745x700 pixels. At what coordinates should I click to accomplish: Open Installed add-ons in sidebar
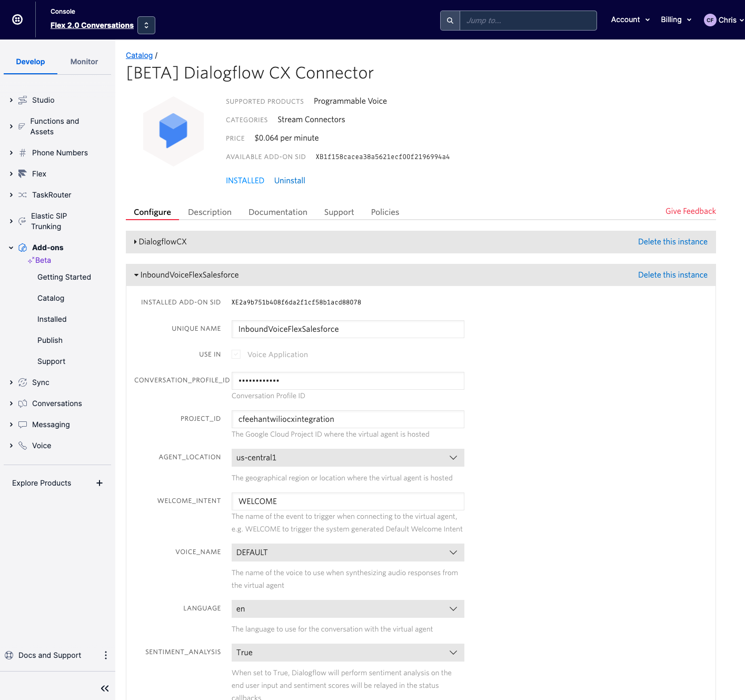click(52, 319)
